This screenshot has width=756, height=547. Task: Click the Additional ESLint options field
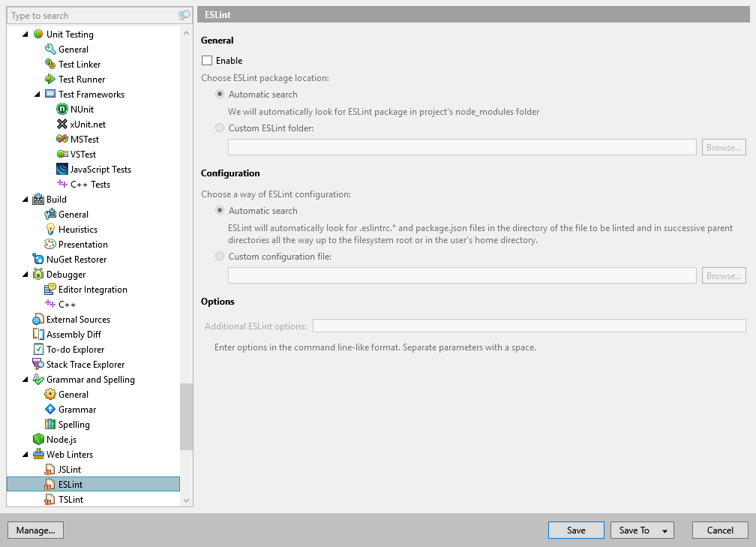tap(529, 325)
